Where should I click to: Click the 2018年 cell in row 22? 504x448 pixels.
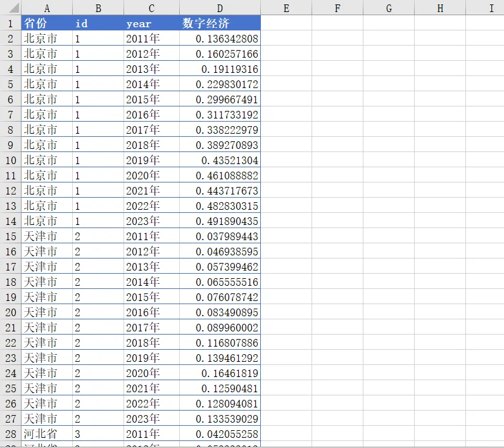[151, 343]
